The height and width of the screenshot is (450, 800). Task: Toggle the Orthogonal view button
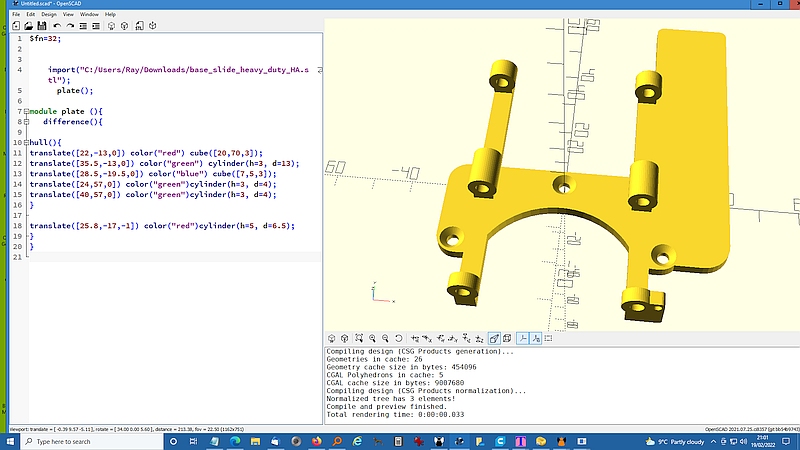tap(508, 339)
